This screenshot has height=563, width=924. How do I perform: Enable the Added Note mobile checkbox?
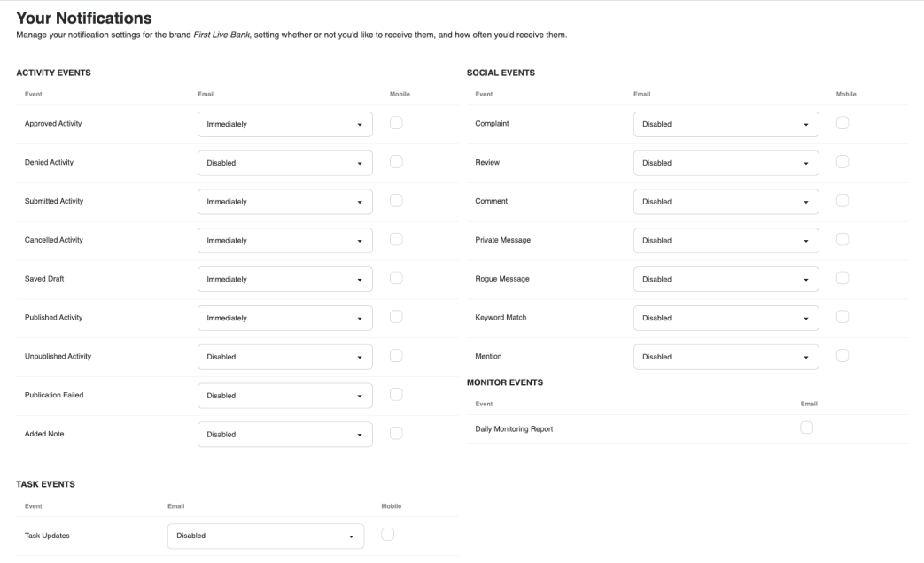pyautogui.click(x=396, y=433)
